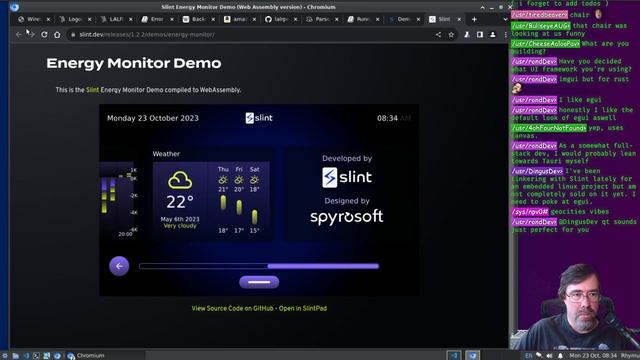Screen dimensions: 640x360
Task: Select Fri forecast sun icon
Action: 239,180
